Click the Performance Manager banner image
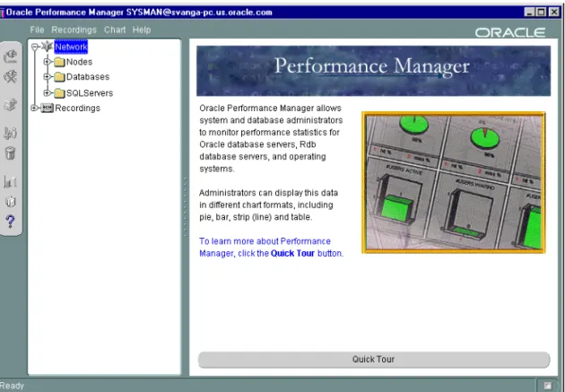Screen dimensions: 565x392 [x=373, y=71]
